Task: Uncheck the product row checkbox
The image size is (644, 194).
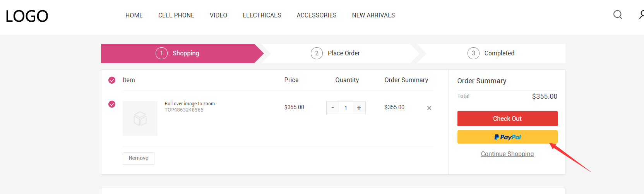Action: pos(112,104)
